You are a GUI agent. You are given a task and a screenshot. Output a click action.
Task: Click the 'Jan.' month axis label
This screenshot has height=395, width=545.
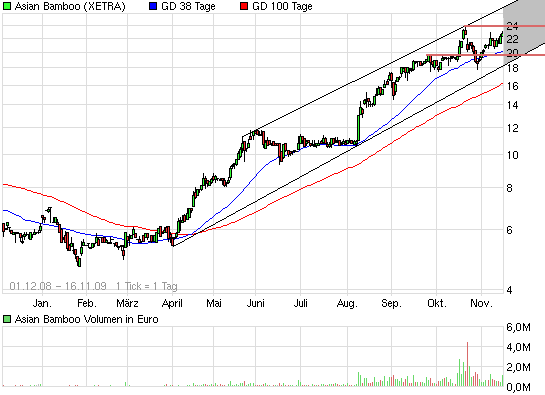pos(42,303)
